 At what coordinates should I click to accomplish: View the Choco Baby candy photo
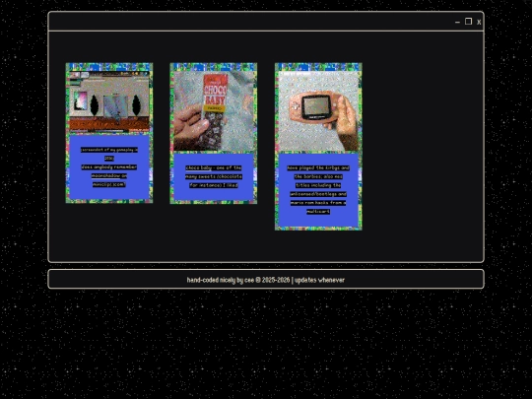click(214, 110)
